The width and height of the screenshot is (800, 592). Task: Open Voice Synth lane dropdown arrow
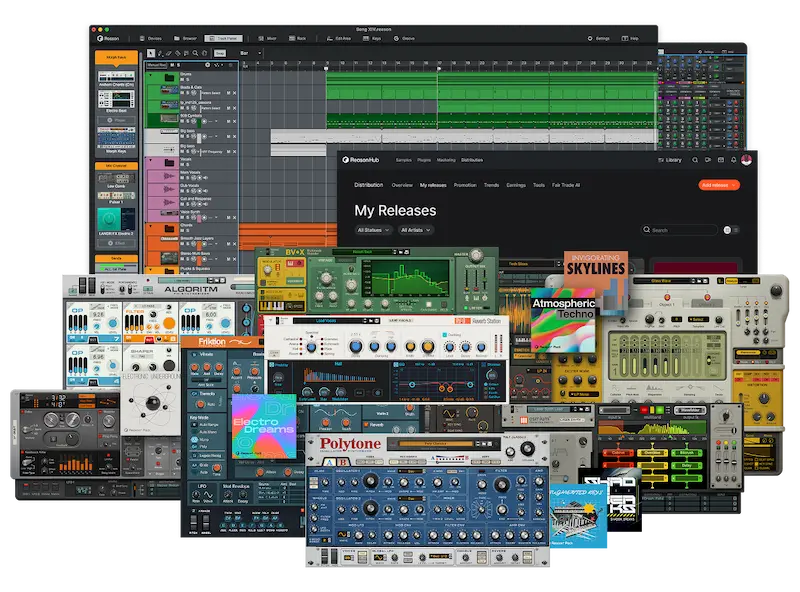pos(216,217)
